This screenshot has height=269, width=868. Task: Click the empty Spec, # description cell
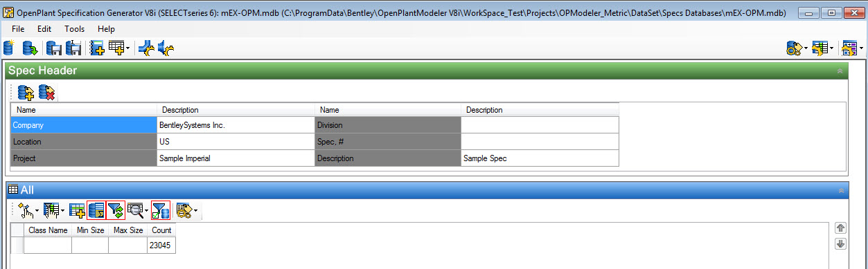coord(540,142)
